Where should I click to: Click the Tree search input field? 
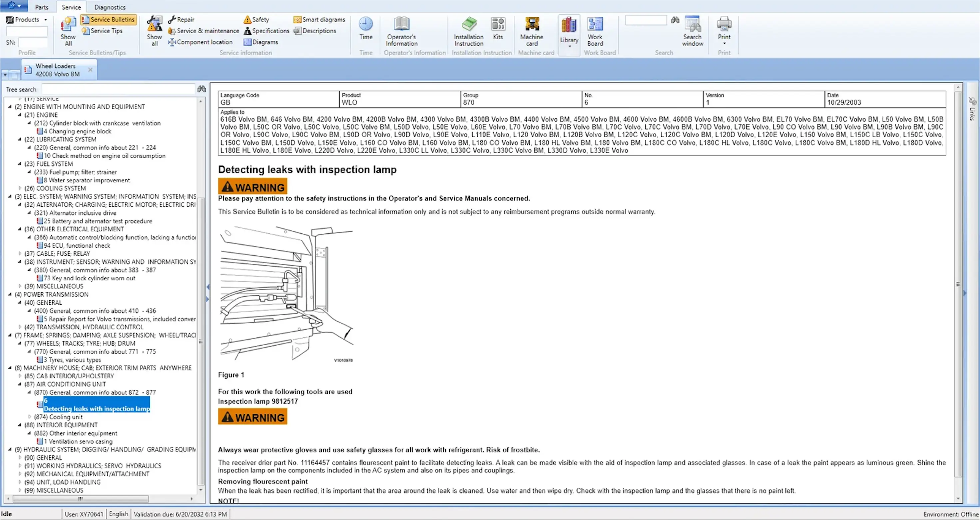118,89
